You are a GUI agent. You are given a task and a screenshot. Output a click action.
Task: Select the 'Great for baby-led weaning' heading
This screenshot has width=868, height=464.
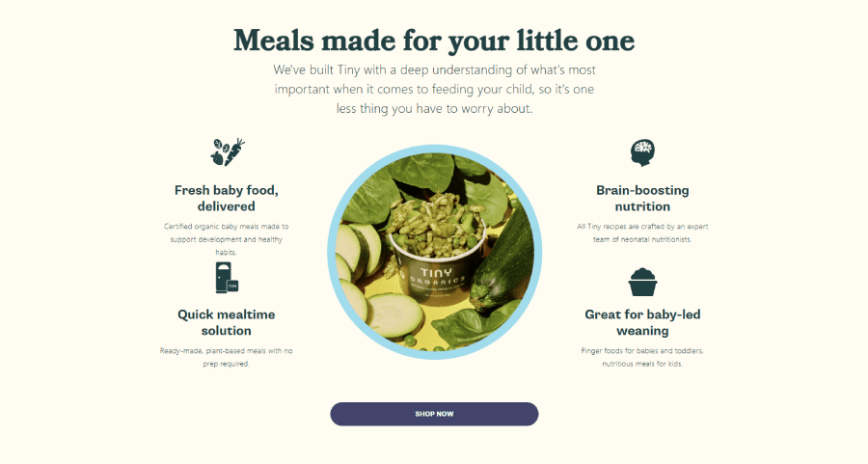(x=642, y=322)
